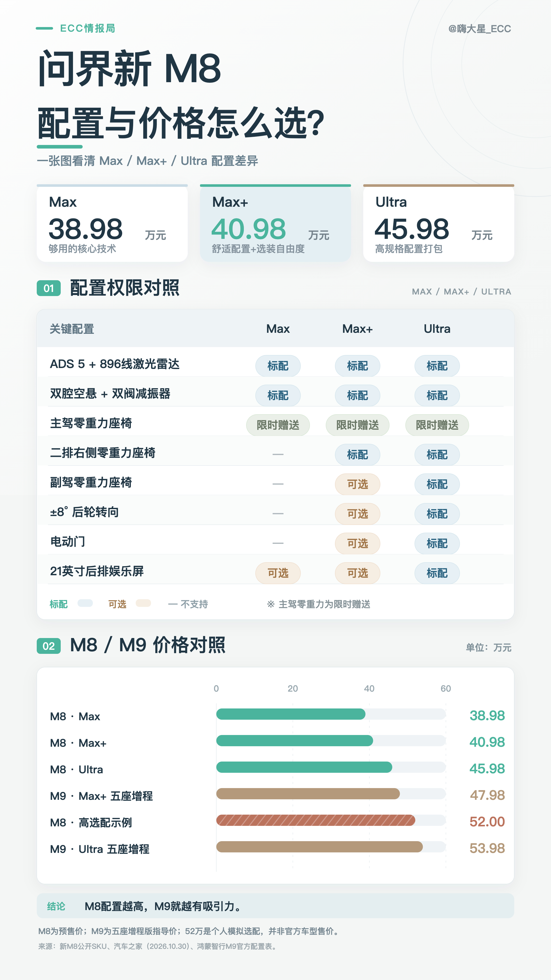Screen dimensions: 551x980
Task: Click the Max dash for 电动门 row
Action: click(x=278, y=543)
